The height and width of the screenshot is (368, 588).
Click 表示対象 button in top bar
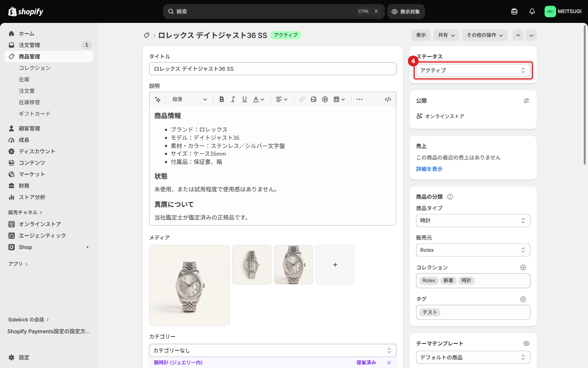coord(406,11)
